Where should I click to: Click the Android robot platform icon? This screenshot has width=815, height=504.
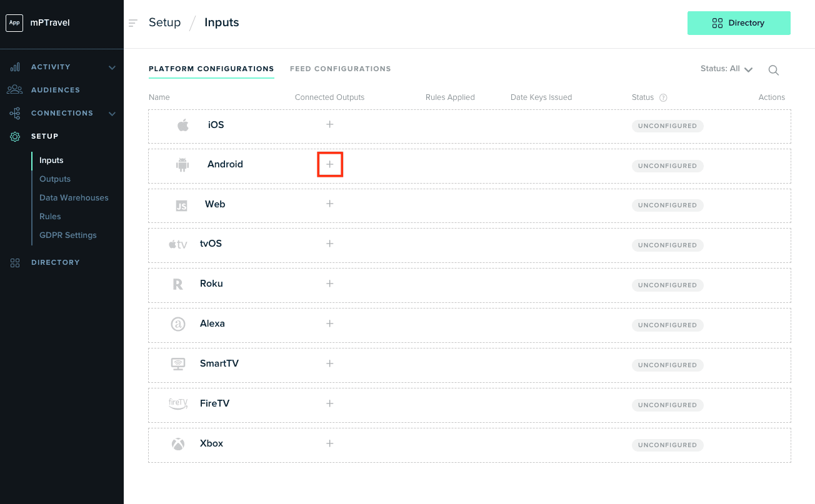point(182,164)
